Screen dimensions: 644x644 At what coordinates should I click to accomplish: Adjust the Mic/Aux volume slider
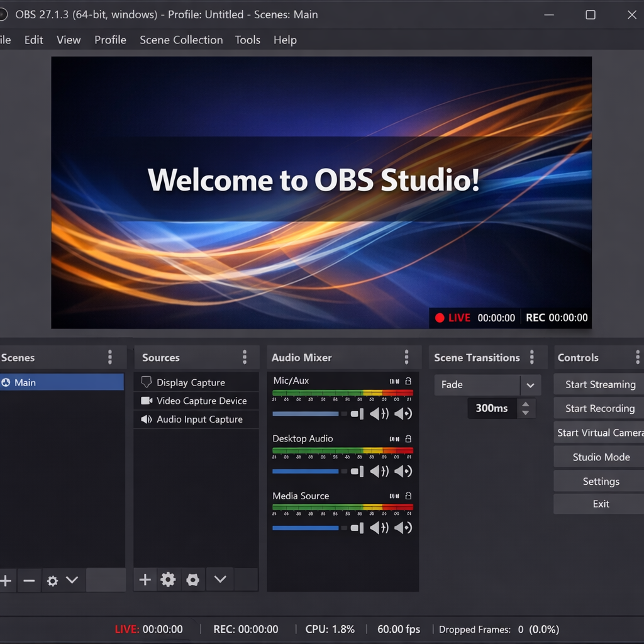(305, 414)
